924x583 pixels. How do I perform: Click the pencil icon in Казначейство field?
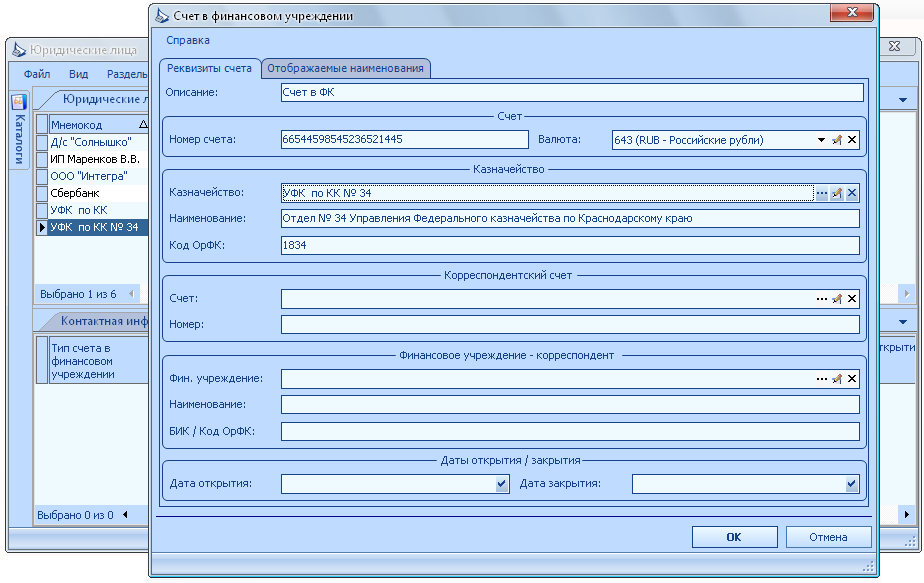(x=836, y=193)
